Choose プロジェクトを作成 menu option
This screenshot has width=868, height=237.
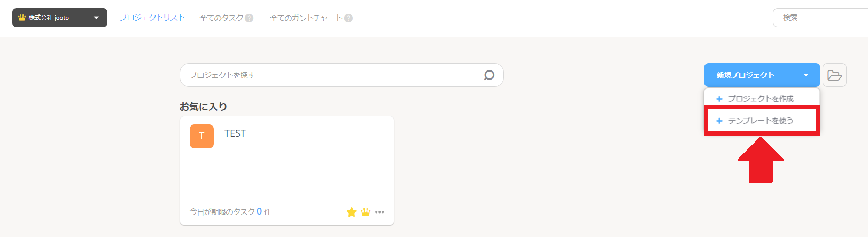pyautogui.click(x=762, y=99)
